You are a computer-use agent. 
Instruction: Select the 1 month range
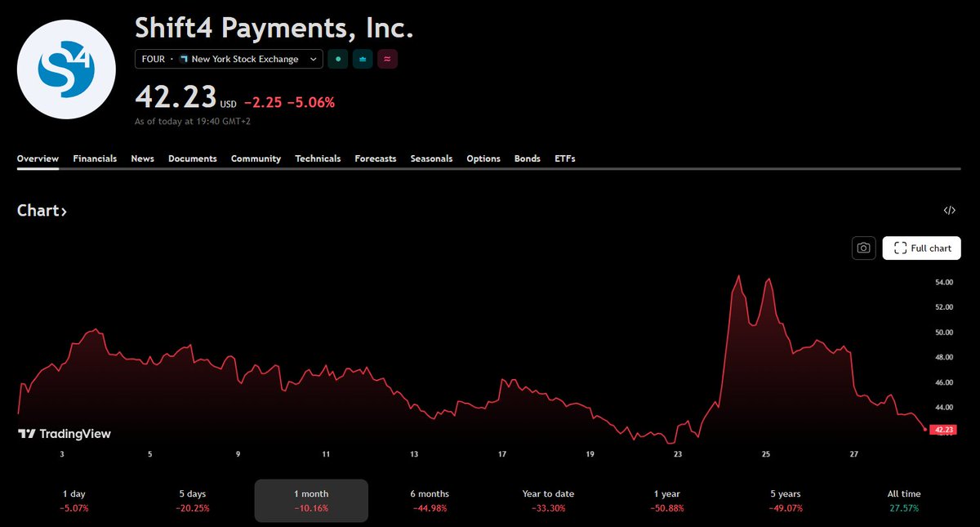[x=311, y=500]
